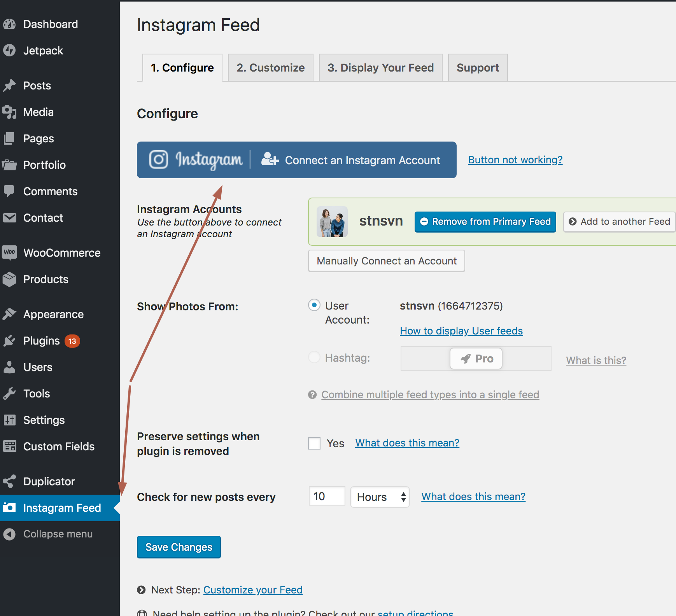Open How to display User feeds link
676x616 pixels.
pos(461,331)
